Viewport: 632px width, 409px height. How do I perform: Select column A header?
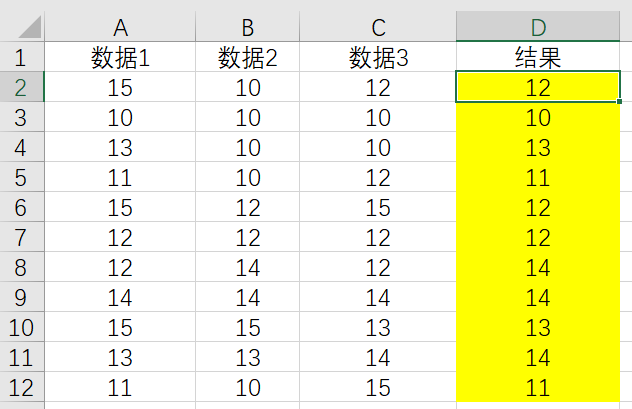click(x=120, y=27)
